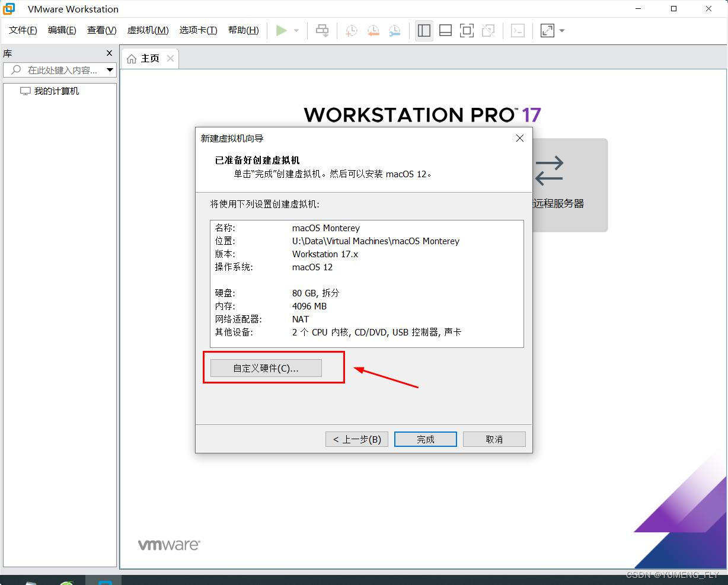This screenshot has height=585, width=728.
Task: Click the console view icon
Action: click(518, 31)
